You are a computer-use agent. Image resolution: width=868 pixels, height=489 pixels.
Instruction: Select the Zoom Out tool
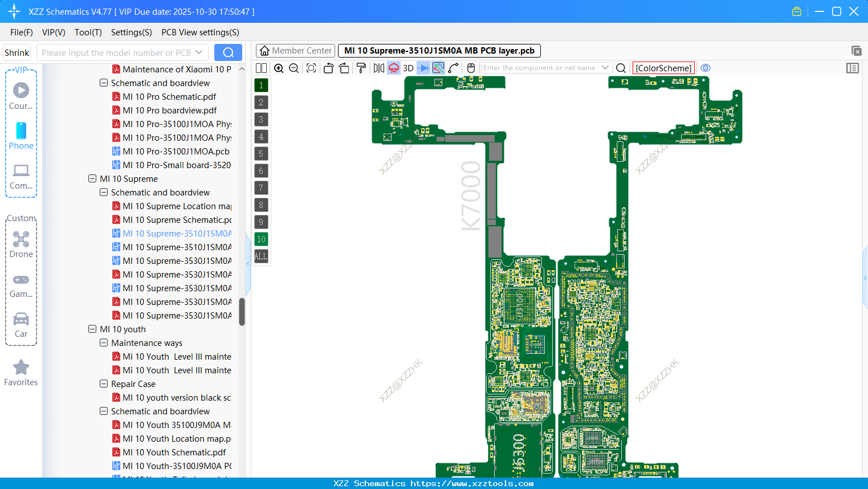pyautogui.click(x=293, y=68)
